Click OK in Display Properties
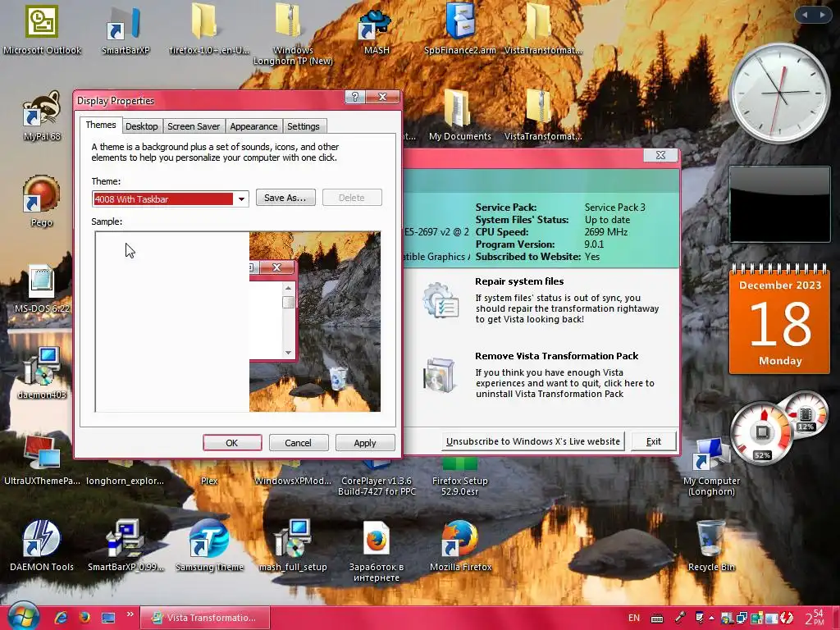Screen dimensions: 840x630 pos(232,443)
